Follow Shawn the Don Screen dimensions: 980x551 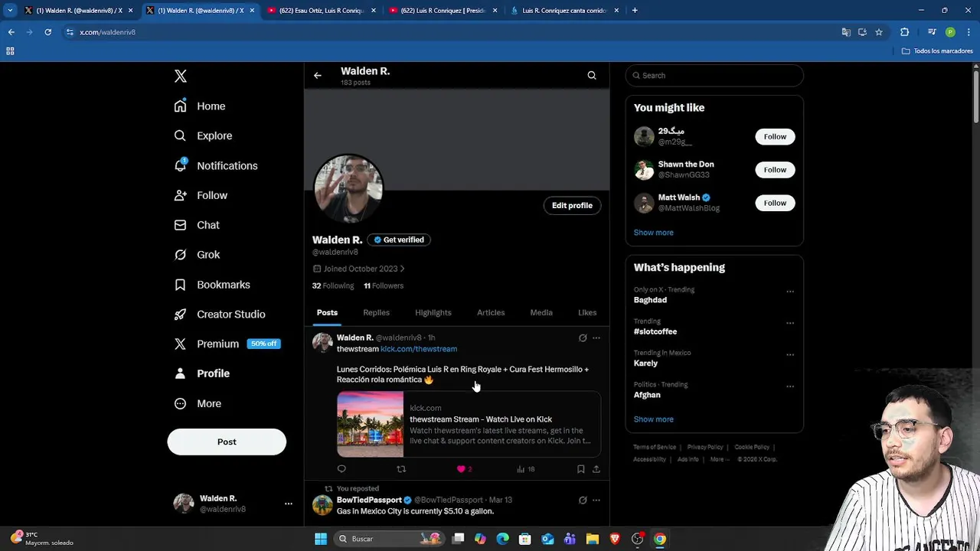tap(775, 170)
